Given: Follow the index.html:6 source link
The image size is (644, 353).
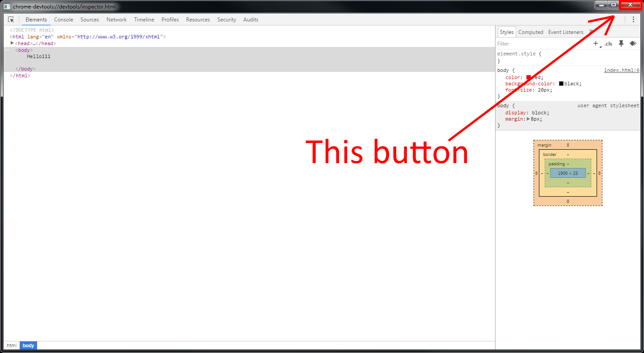Looking at the screenshot, I should pyautogui.click(x=621, y=71).
